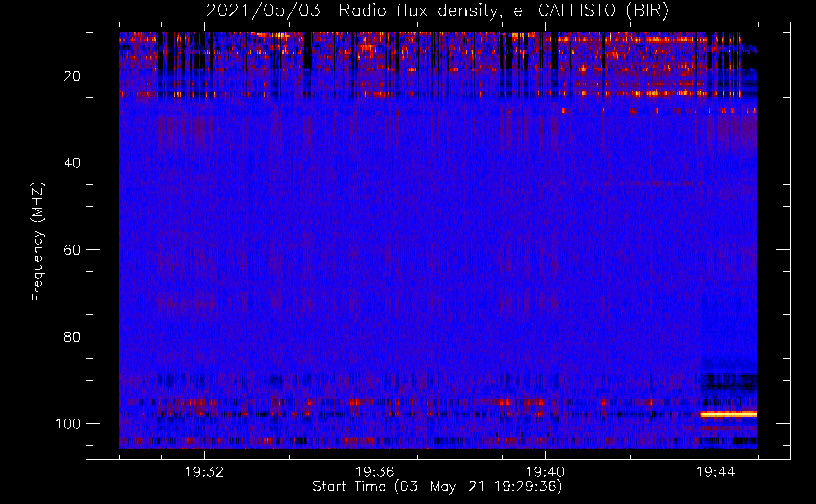Click the 'Start Time (03-May-21 19:29:36)' label
The width and height of the screenshot is (816, 504).
pos(437,487)
